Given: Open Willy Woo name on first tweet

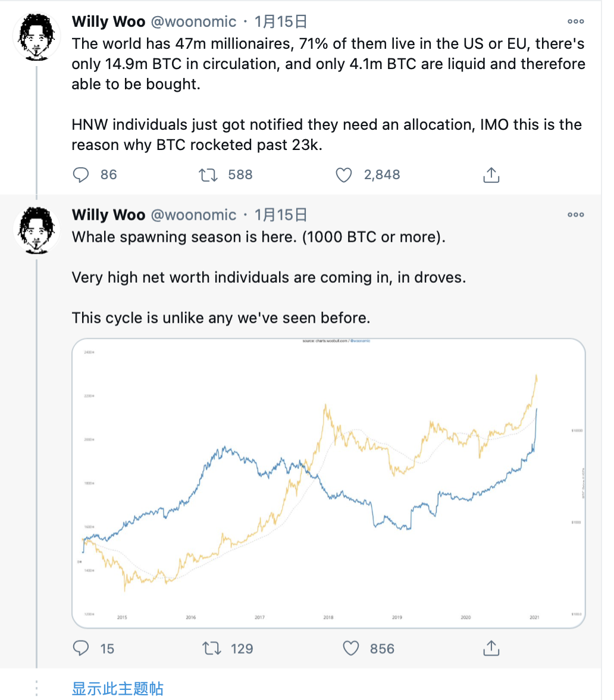Looking at the screenshot, I should tap(108, 21).
